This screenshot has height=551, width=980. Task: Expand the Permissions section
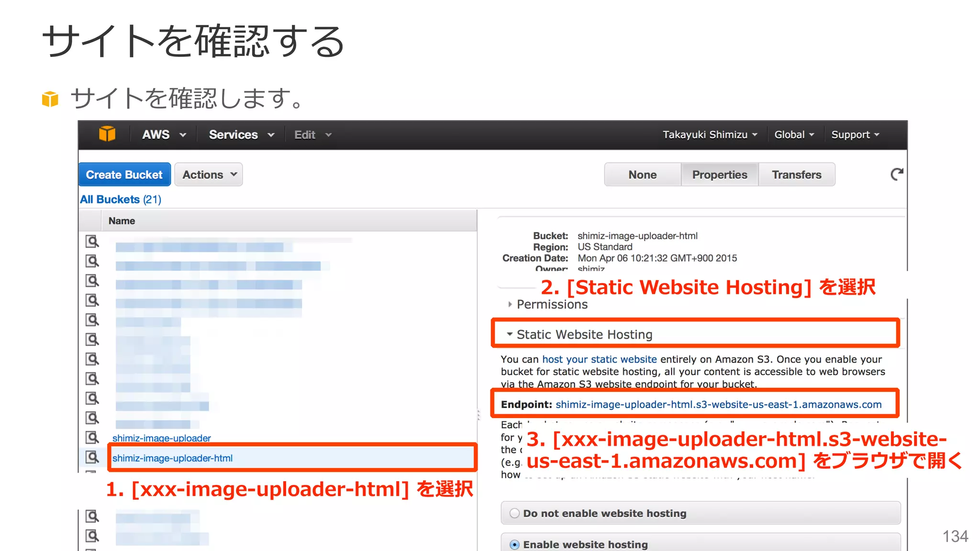coord(547,304)
